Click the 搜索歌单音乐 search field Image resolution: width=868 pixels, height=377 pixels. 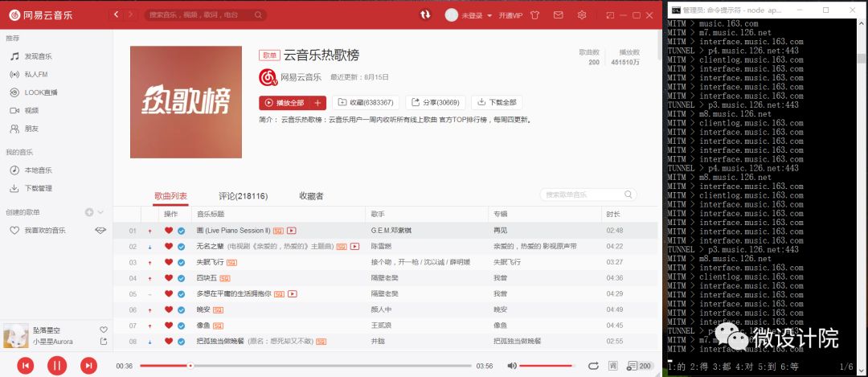588,195
